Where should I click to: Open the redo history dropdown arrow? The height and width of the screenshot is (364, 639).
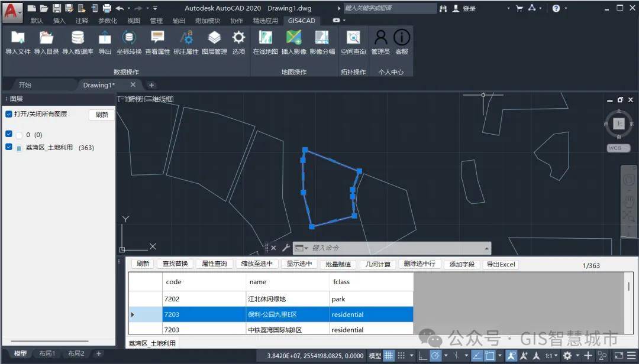[x=147, y=8]
